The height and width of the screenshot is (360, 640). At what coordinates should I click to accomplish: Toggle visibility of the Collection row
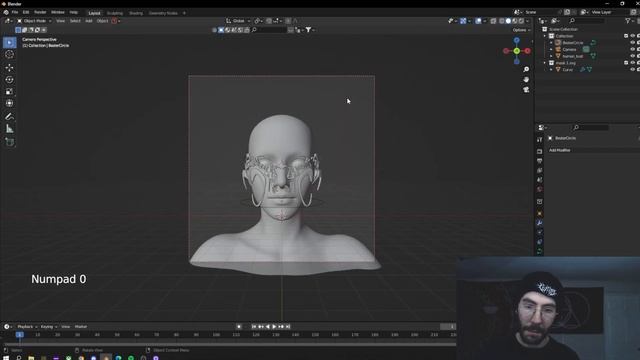(x=632, y=36)
